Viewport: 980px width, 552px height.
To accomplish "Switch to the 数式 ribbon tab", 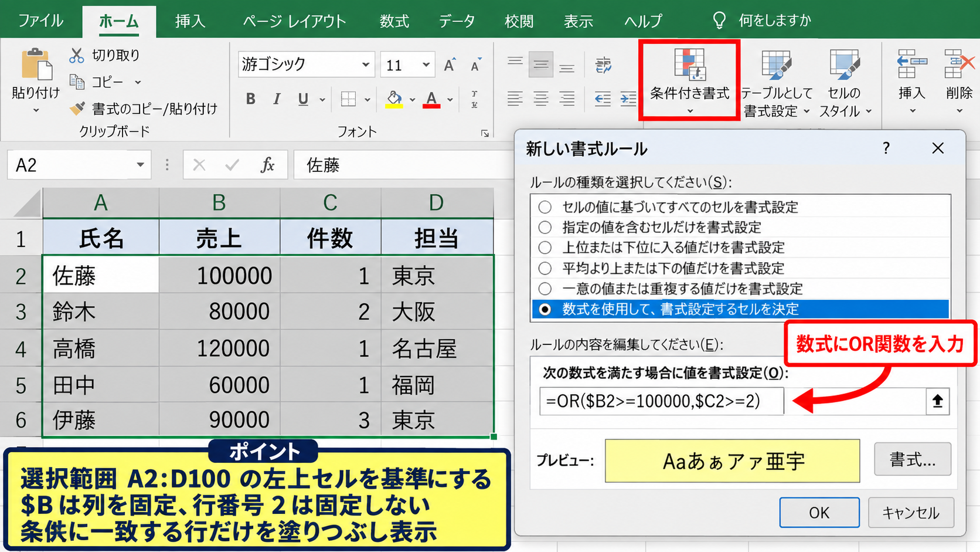I will pos(394,21).
